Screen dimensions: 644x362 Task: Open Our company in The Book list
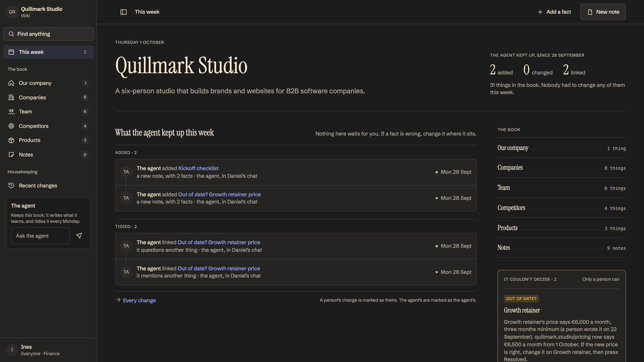[561, 148]
